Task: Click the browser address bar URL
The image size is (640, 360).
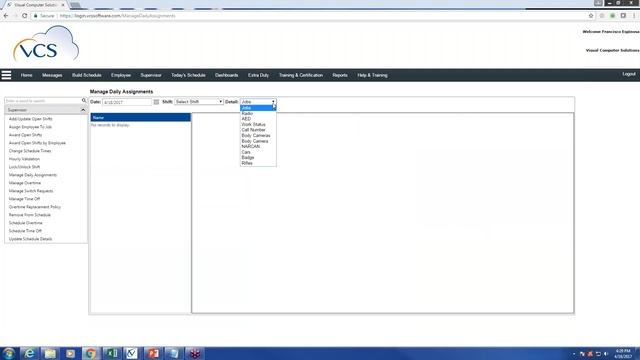Action: pos(118,16)
